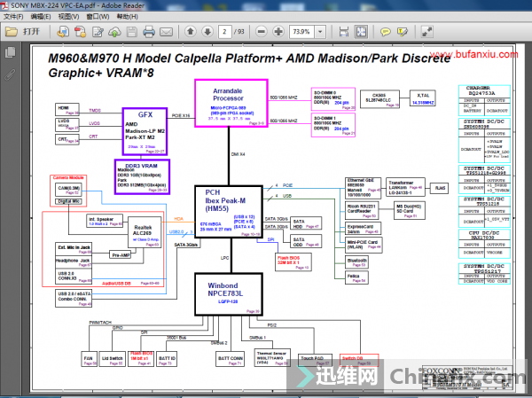Select the scrolling fit-width view icon
This screenshot has width=532, height=398.
pyautogui.click(x=344, y=32)
